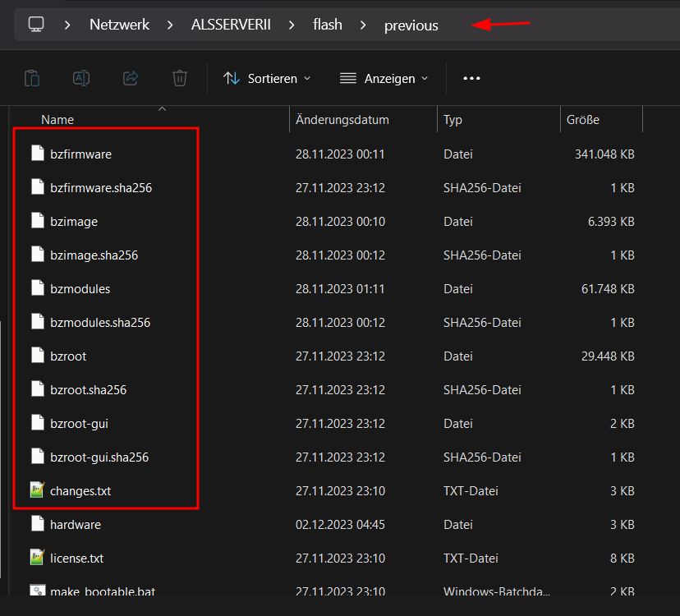Image resolution: width=680 pixels, height=616 pixels.
Task: Select the file name bzimage.sha256
Action: (x=94, y=255)
